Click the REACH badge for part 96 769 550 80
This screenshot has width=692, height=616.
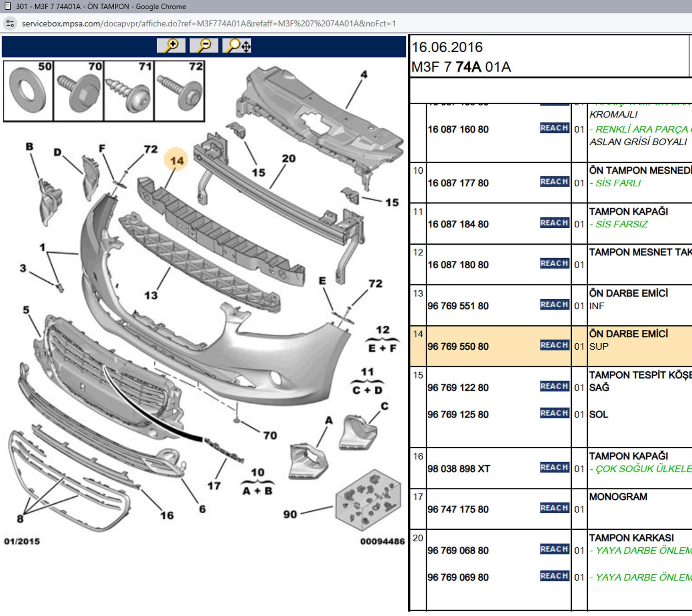coord(554,345)
